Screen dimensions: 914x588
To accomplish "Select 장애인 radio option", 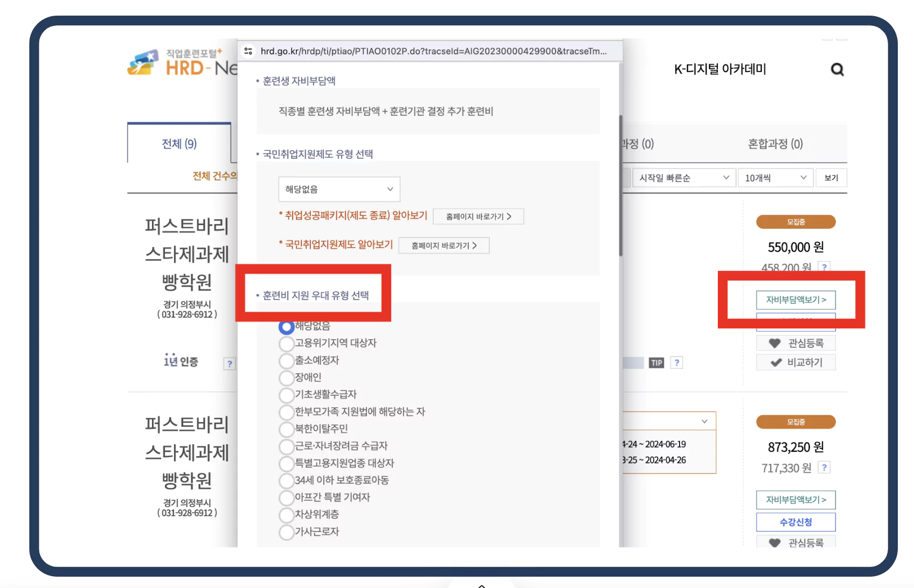I will pos(286,377).
